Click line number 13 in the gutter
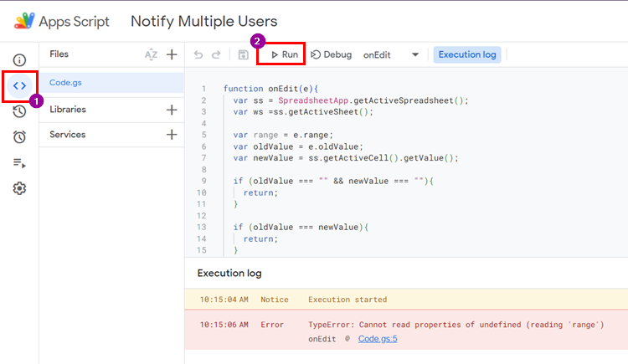The width and height of the screenshot is (628, 364). pyautogui.click(x=202, y=227)
